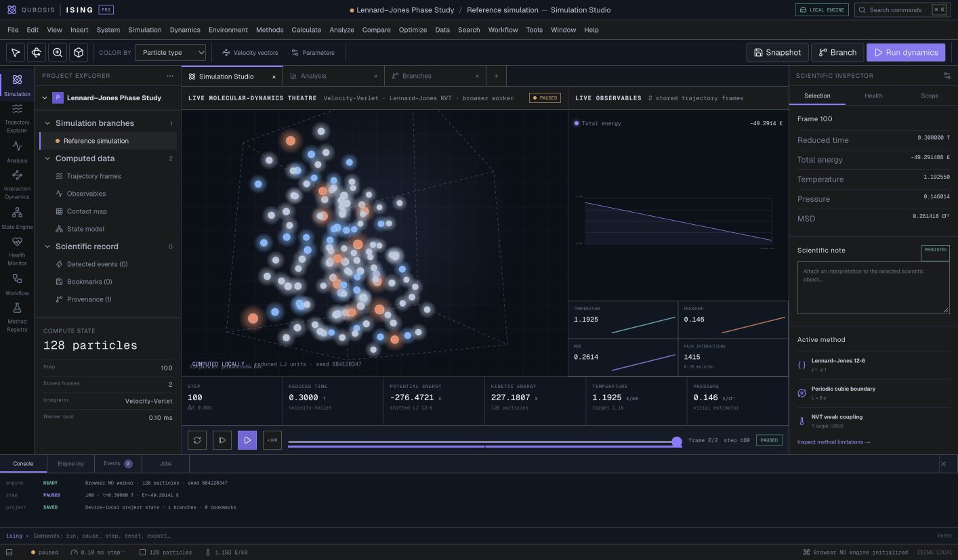
Task: Click the Scientific Inspector settings sliders icon
Action: tap(946, 76)
